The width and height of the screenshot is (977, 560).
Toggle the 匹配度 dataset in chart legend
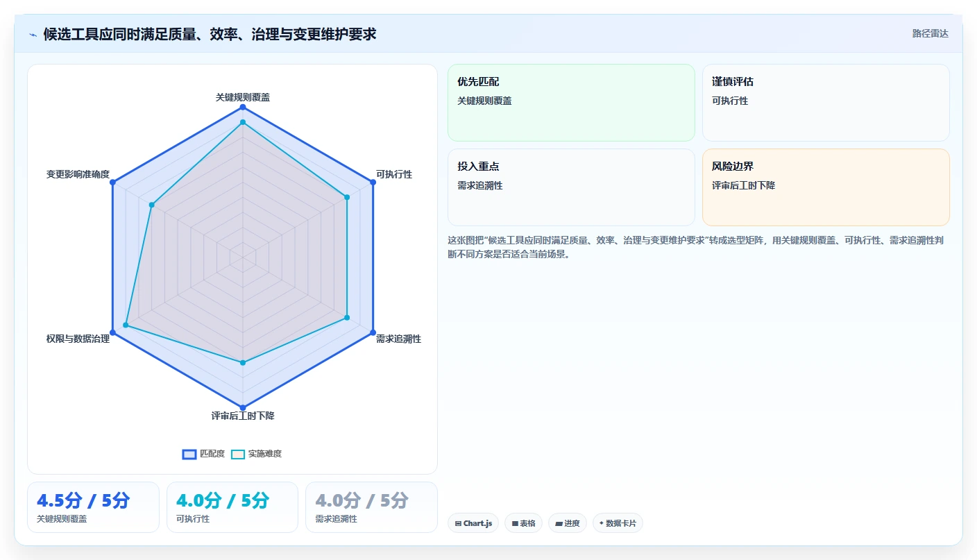coord(204,454)
